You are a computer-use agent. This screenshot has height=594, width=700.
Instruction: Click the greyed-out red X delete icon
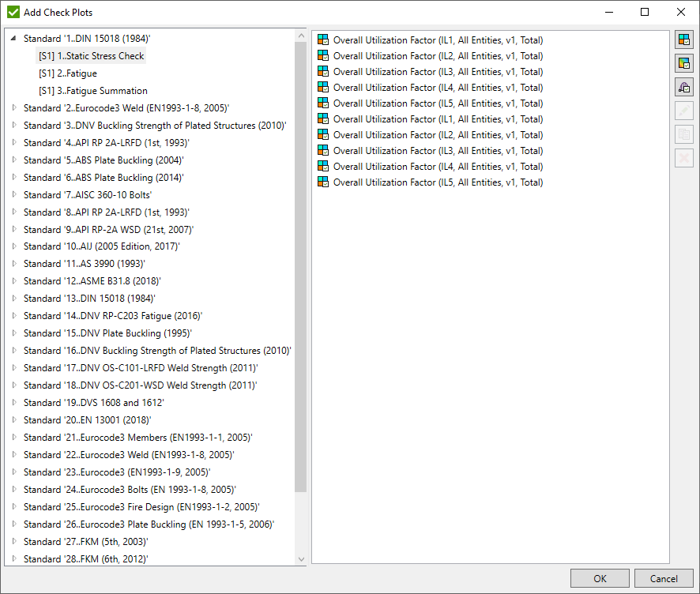pyautogui.click(x=683, y=158)
